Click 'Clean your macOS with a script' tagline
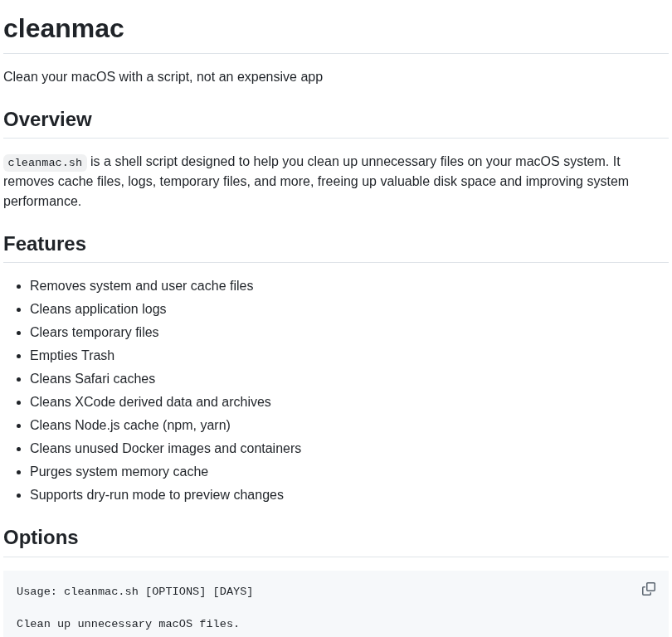 (163, 76)
